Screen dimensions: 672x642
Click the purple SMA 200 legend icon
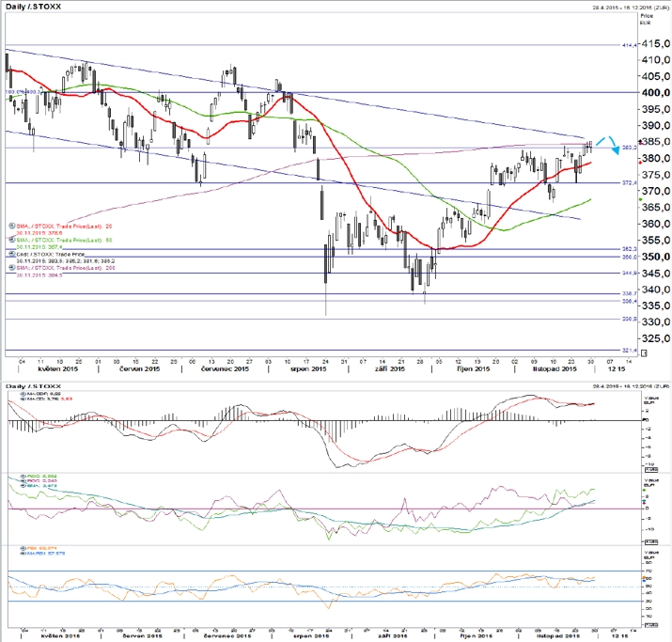(12, 268)
